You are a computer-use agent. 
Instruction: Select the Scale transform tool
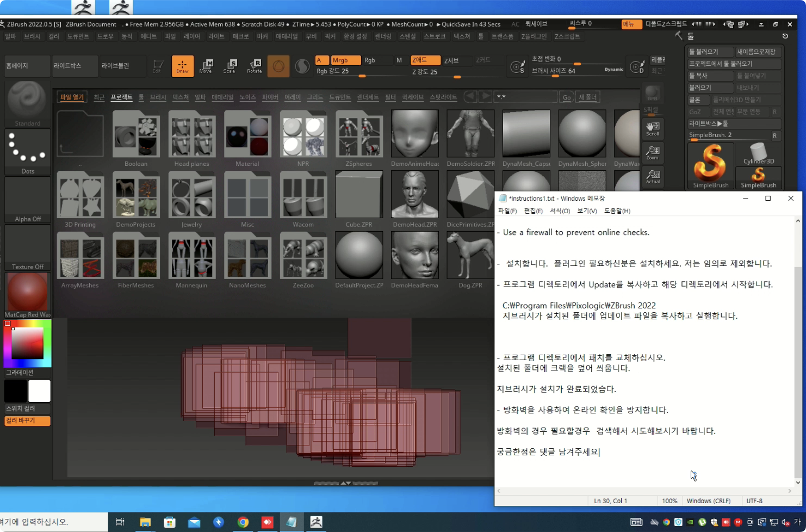[x=230, y=66]
